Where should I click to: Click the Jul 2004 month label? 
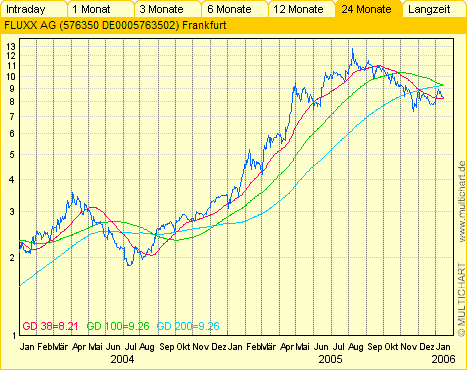(x=130, y=347)
